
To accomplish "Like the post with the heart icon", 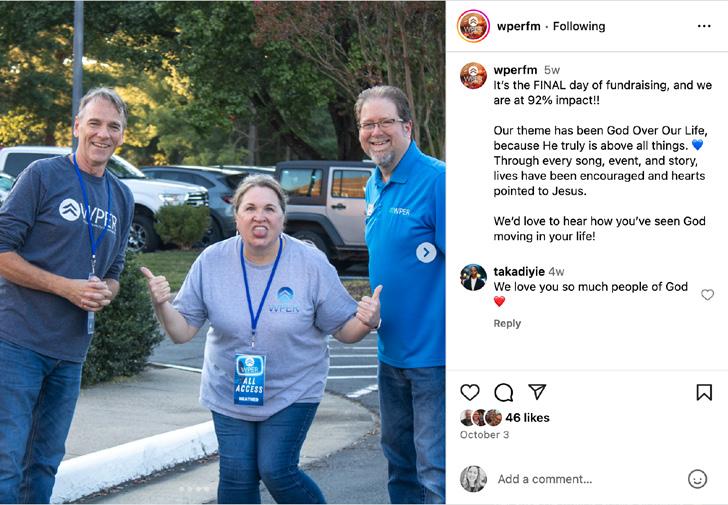I will (469, 393).
